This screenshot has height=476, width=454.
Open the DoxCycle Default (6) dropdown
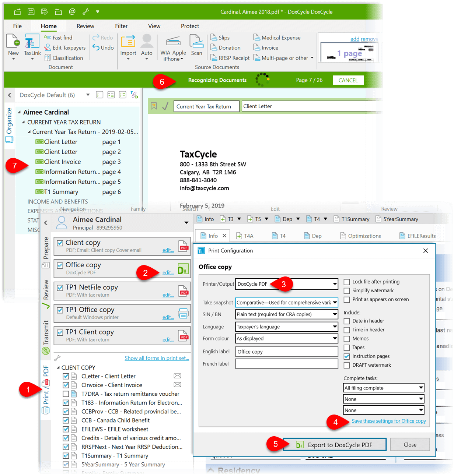click(88, 95)
